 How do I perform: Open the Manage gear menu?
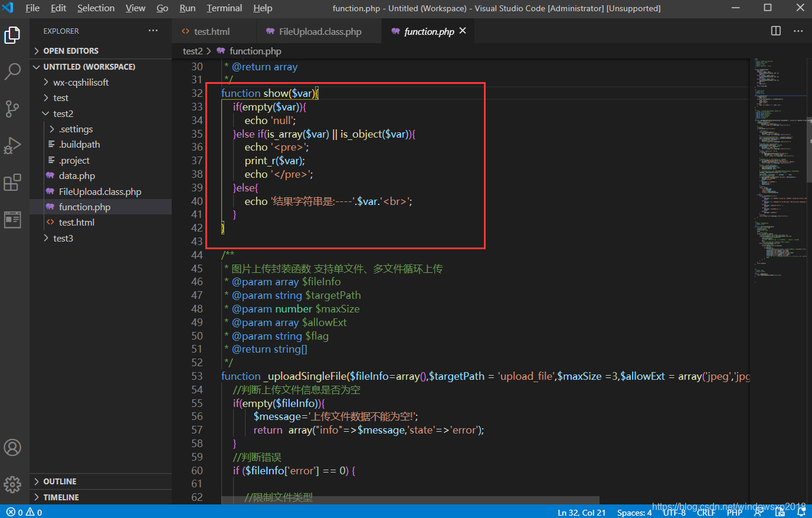coord(12,484)
